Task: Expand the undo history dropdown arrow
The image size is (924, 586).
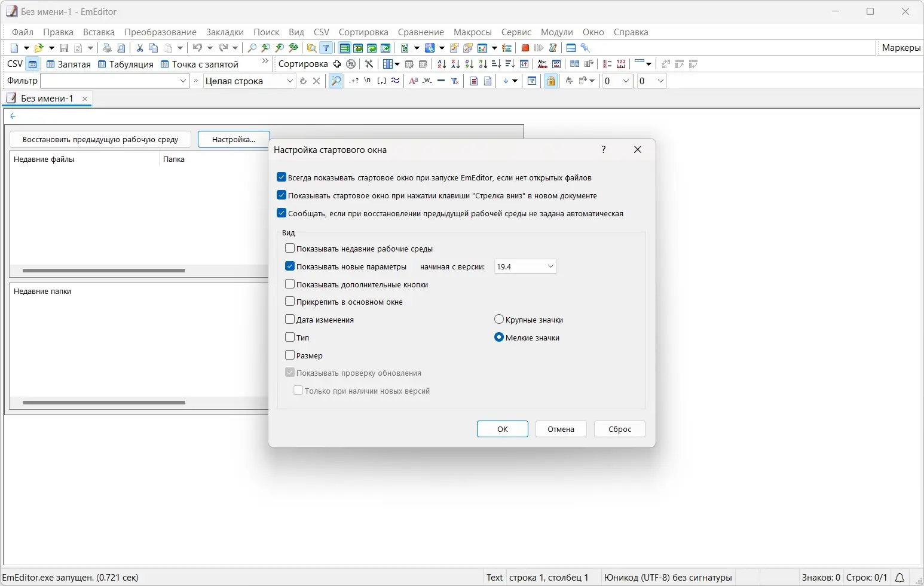Action: [210, 48]
